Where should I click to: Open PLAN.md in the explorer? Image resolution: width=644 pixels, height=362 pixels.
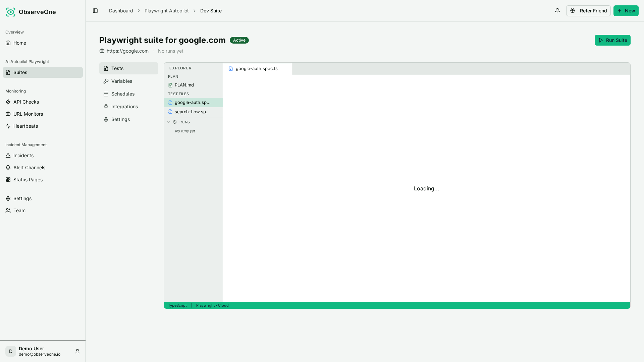pyautogui.click(x=193, y=85)
